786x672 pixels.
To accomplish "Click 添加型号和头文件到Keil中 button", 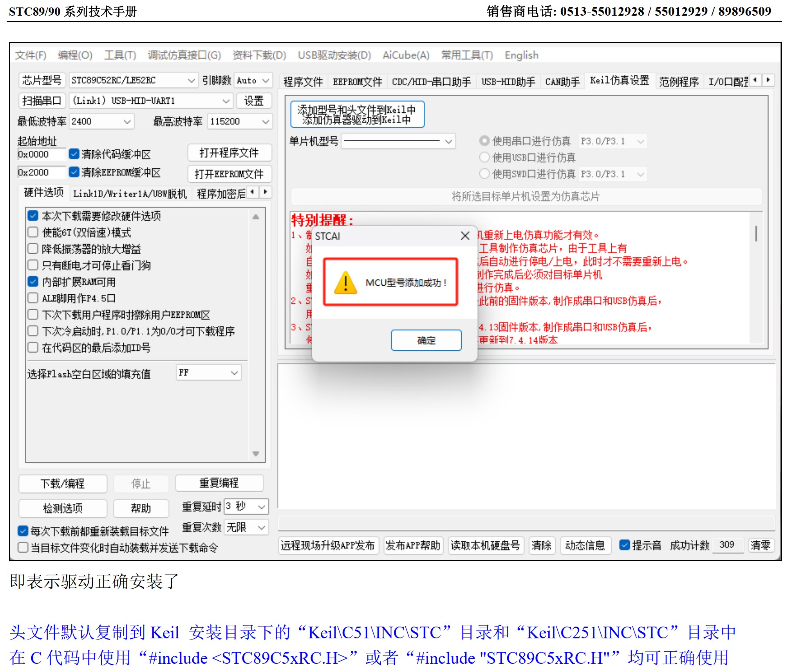I will pyautogui.click(x=357, y=114).
